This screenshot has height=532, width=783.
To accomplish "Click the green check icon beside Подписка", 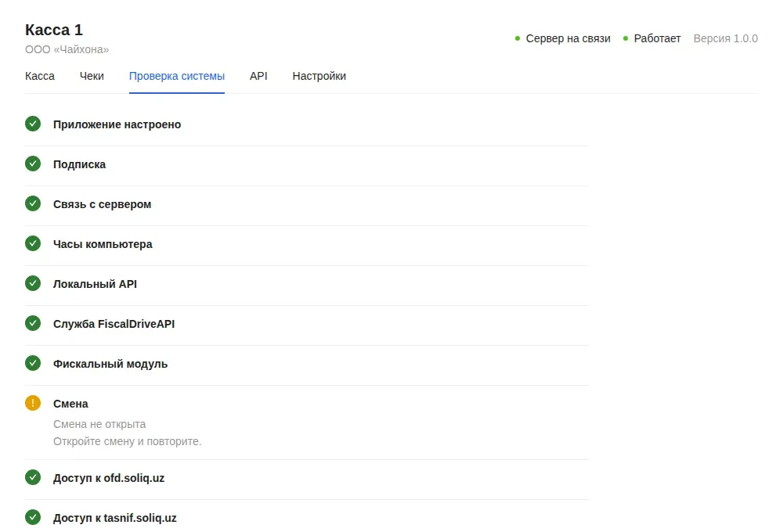I will click(x=33, y=164).
